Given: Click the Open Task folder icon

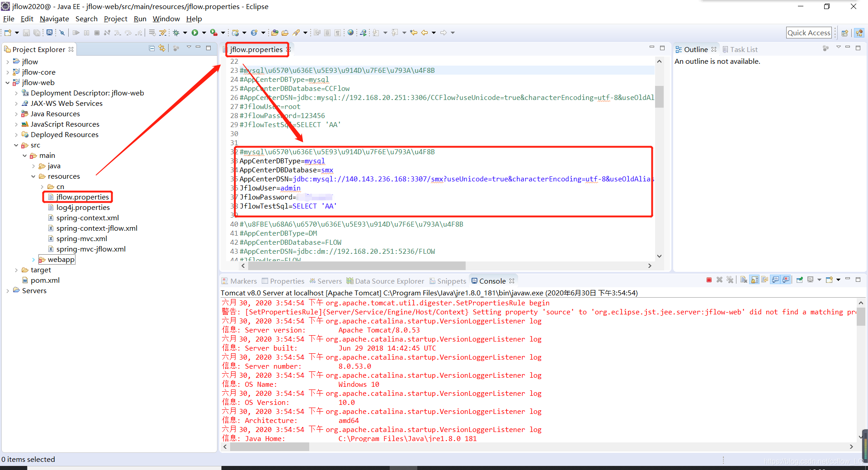Looking at the screenshot, I should coord(285,33).
